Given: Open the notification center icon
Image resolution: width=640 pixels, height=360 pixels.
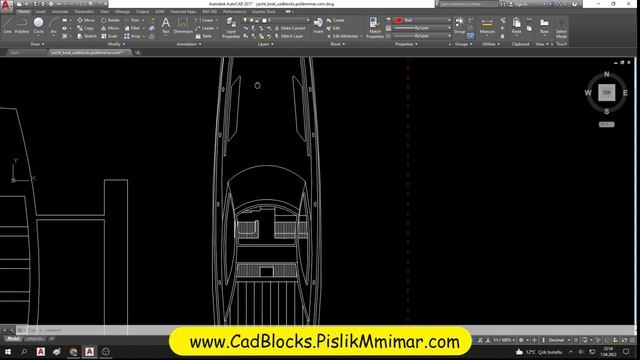Looking at the screenshot, I should 626,351.
